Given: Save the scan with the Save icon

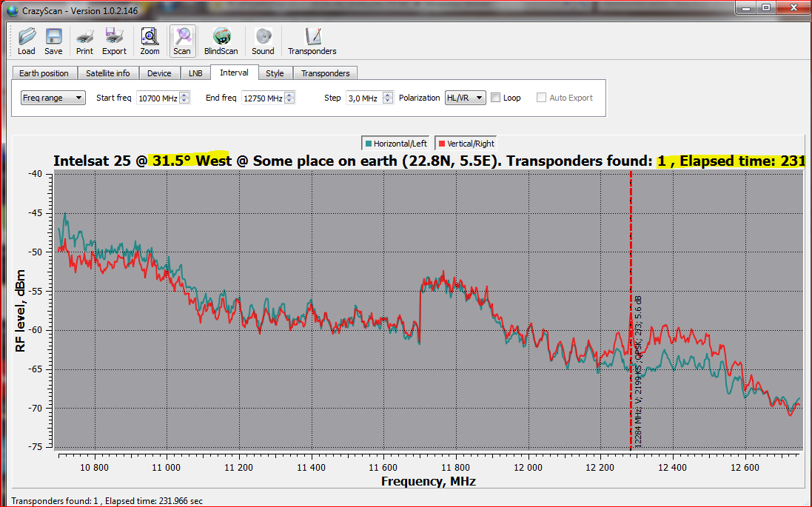Looking at the screenshot, I should pos(53,41).
